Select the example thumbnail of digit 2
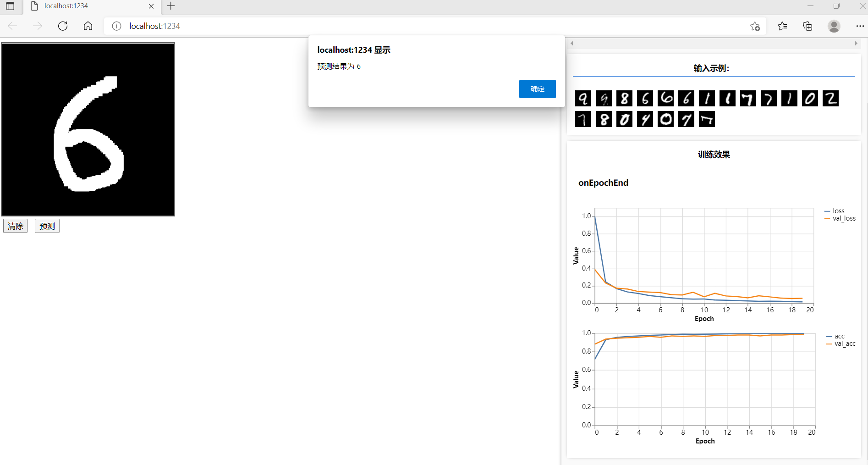Image resolution: width=868 pixels, height=465 pixels. [x=830, y=99]
